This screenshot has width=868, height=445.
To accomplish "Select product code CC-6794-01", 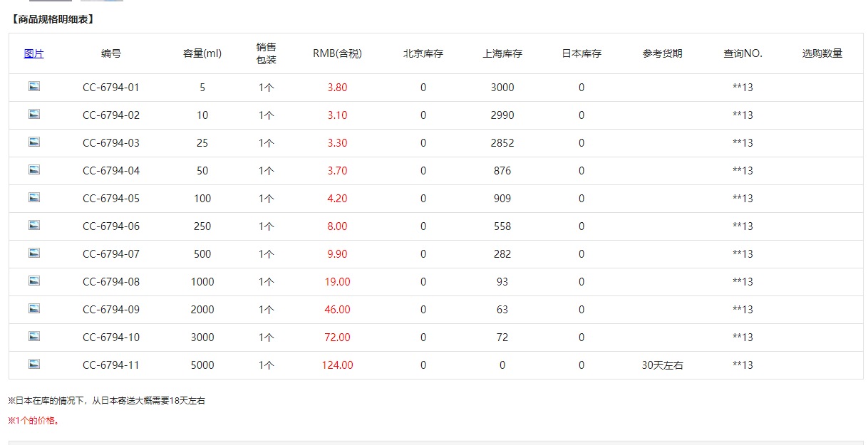I will [111, 88].
